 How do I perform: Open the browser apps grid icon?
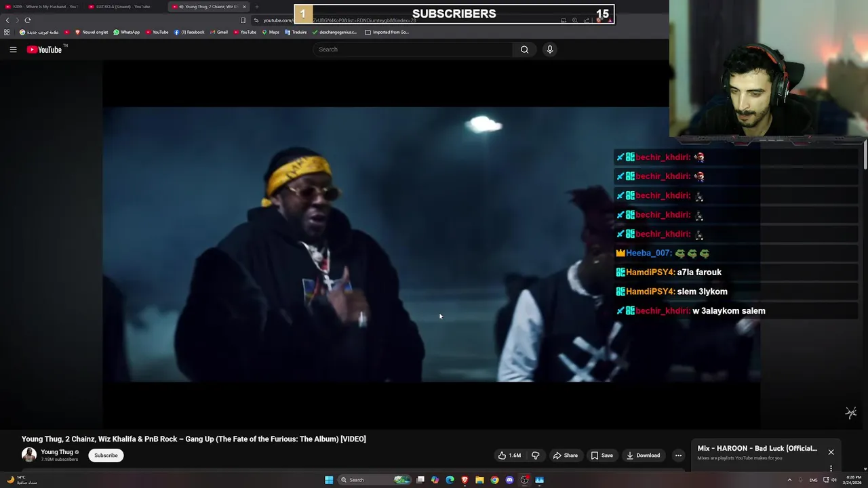click(7, 32)
